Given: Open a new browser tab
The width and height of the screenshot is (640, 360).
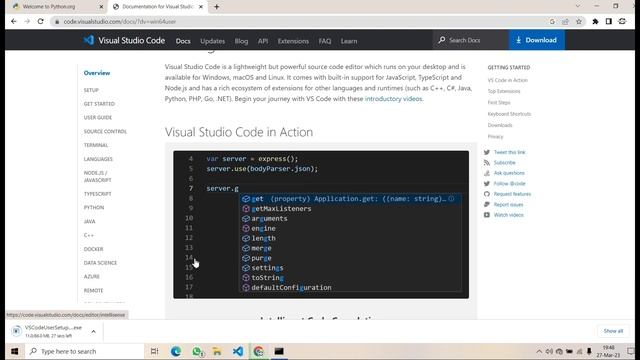Looking at the screenshot, I should pos(217,7).
